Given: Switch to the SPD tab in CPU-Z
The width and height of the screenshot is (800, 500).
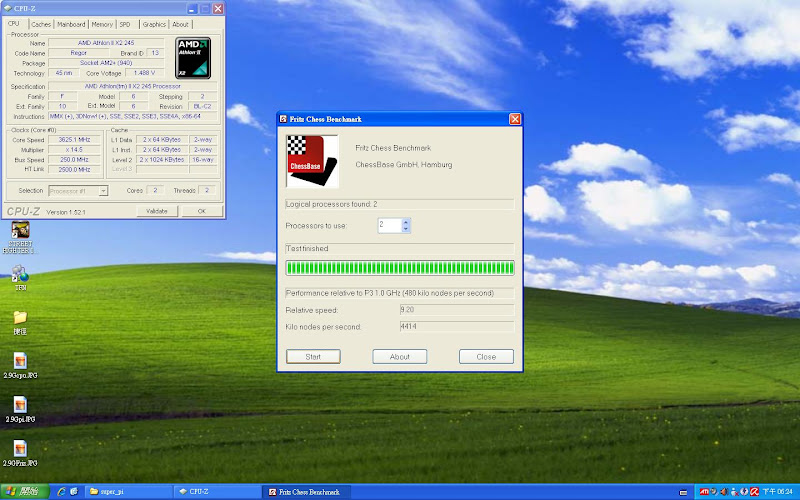Looking at the screenshot, I should coord(126,24).
